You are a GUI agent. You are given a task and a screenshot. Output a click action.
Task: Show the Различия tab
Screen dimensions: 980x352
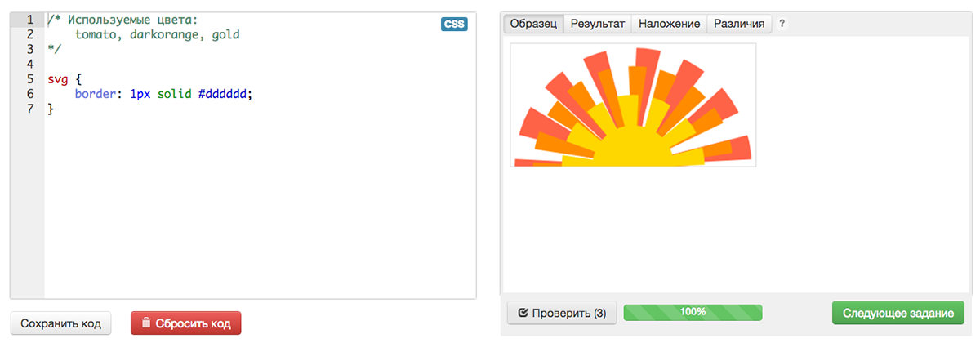coord(739,24)
